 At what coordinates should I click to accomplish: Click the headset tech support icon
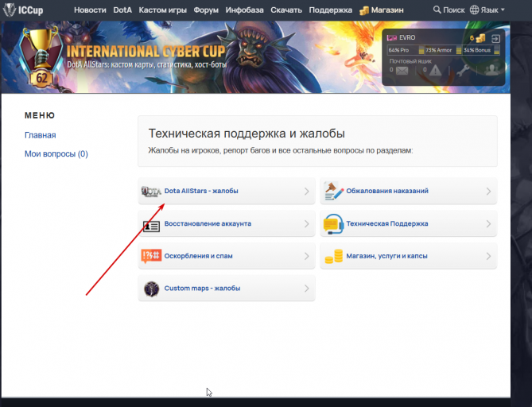333,224
